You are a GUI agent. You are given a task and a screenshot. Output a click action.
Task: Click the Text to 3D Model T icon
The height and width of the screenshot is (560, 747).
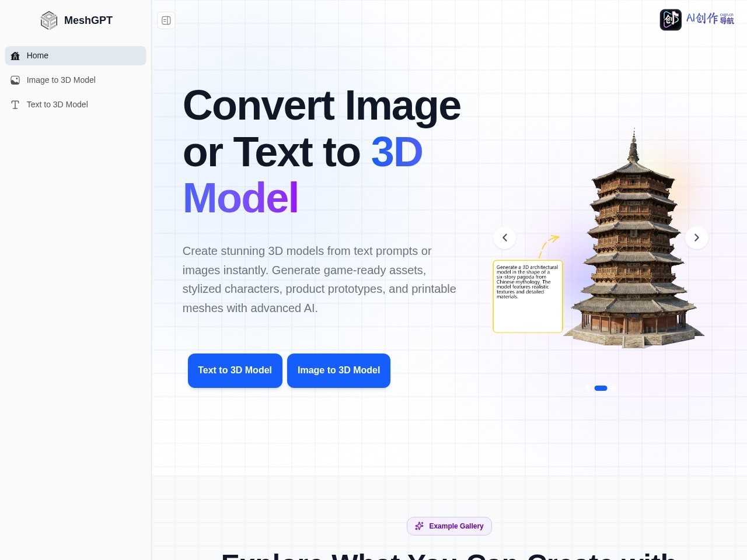pos(15,104)
